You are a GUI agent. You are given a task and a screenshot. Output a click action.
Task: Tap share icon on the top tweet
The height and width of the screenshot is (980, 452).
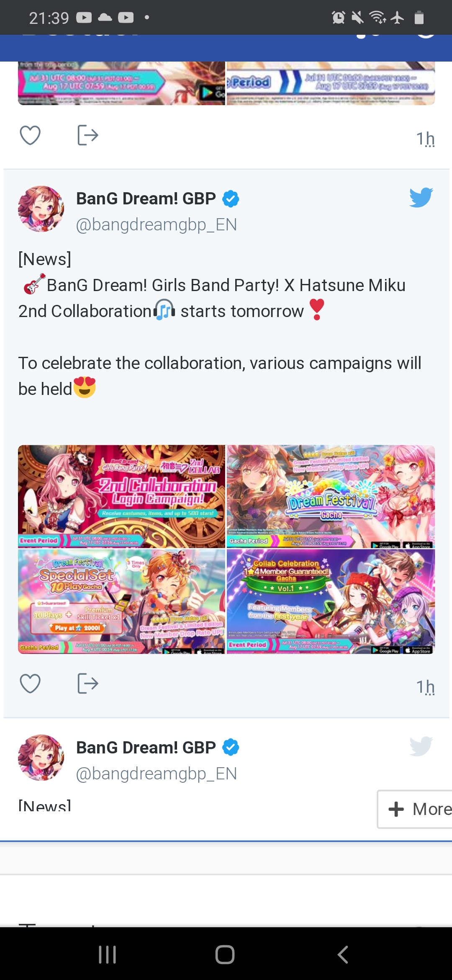pyautogui.click(x=88, y=135)
